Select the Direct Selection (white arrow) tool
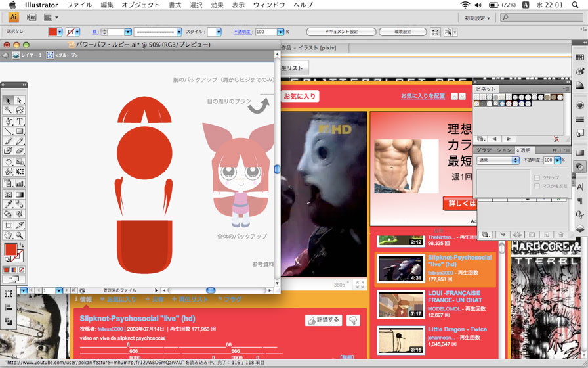Image resolution: width=588 pixels, height=368 pixels. pyautogui.click(x=20, y=101)
